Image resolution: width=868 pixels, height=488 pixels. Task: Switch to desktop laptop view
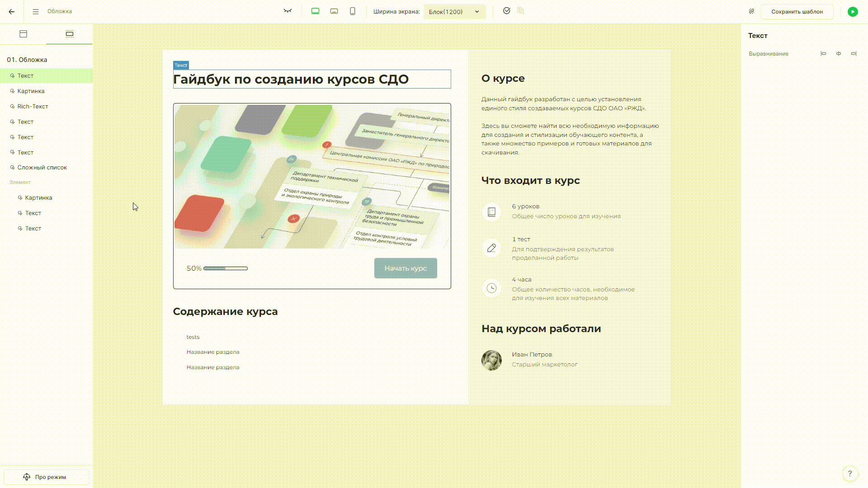pyautogui.click(x=316, y=11)
